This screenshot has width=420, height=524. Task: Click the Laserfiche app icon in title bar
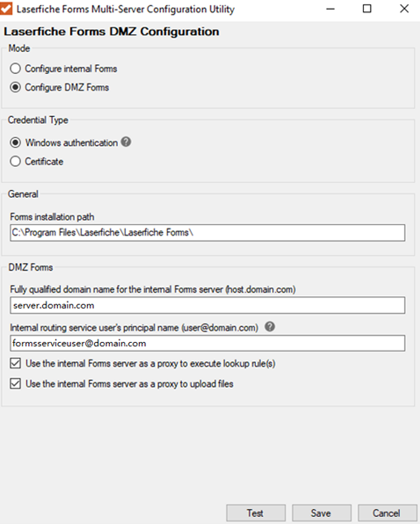(x=6, y=9)
